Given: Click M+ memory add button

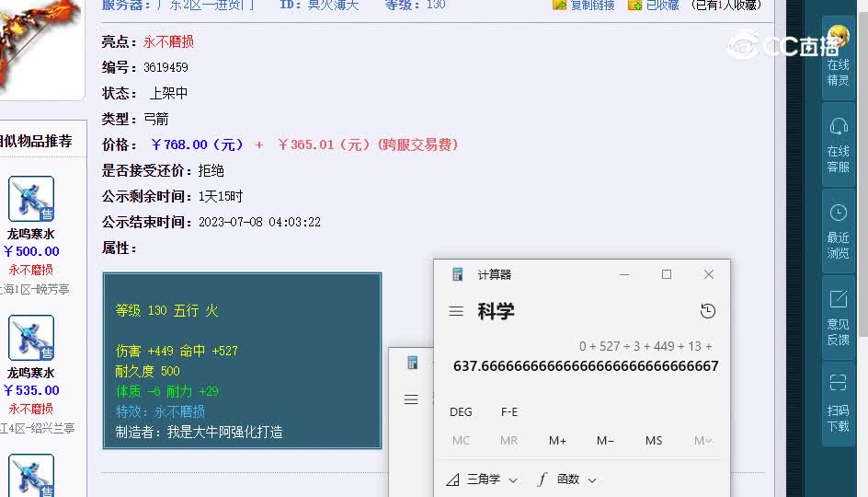Looking at the screenshot, I should [557, 441].
